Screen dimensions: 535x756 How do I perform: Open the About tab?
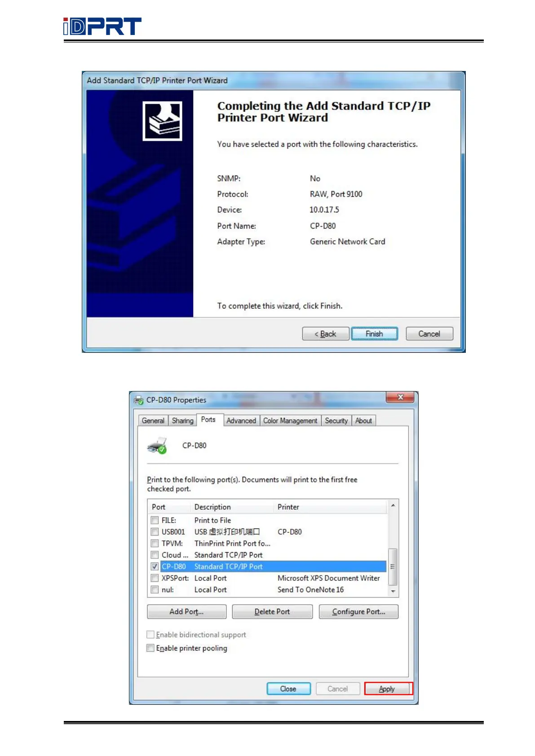pyautogui.click(x=363, y=421)
